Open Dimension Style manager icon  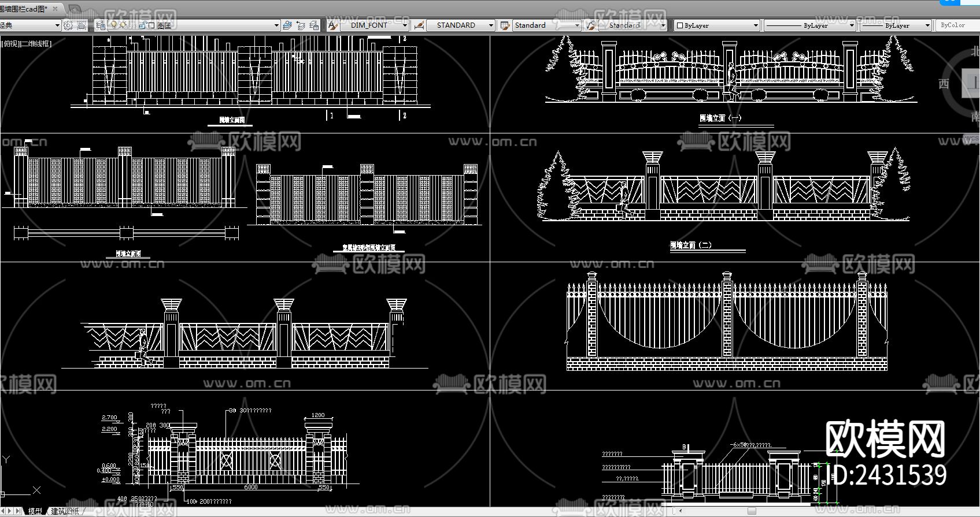420,25
